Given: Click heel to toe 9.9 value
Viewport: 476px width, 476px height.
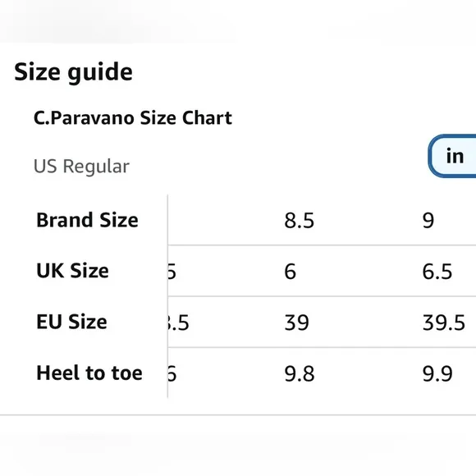Looking at the screenshot, I should pos(437,373).
